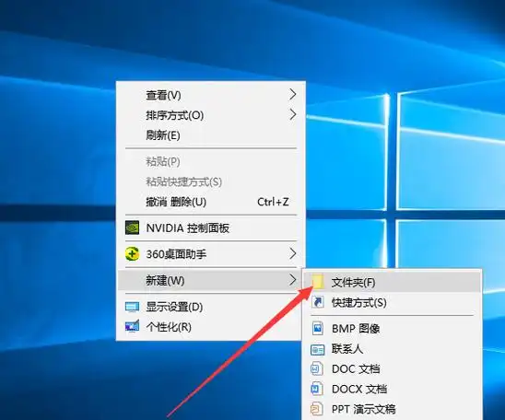Open 显示设置(D) from the context menu
Image resolution: width=505 pixels, height=420 pixels.
(211, 307)
